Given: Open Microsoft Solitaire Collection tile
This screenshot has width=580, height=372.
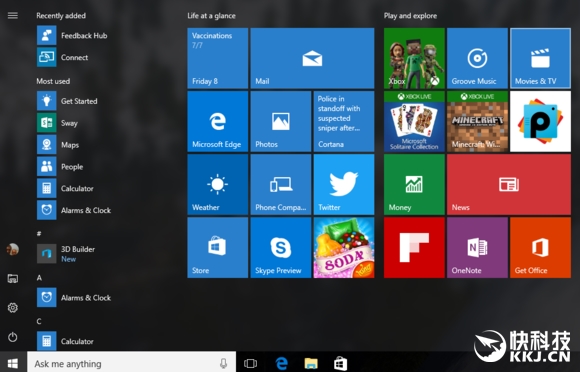Looking at the screenshot, I should point(414,122).
